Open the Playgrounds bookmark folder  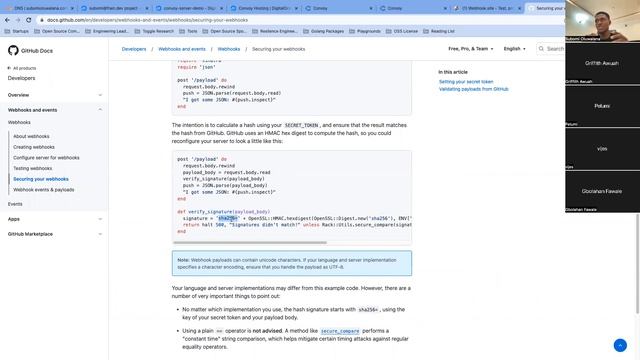click(x=364, y=31)
